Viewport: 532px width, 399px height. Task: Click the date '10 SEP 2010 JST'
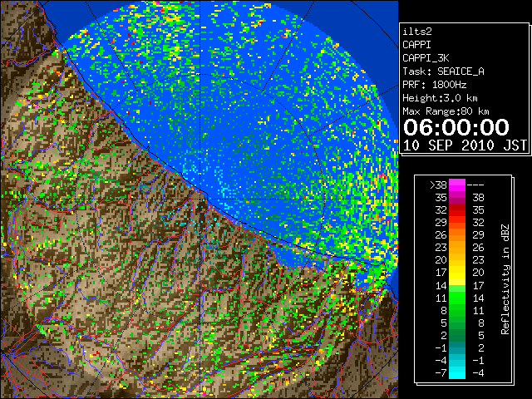coord(465,145)
